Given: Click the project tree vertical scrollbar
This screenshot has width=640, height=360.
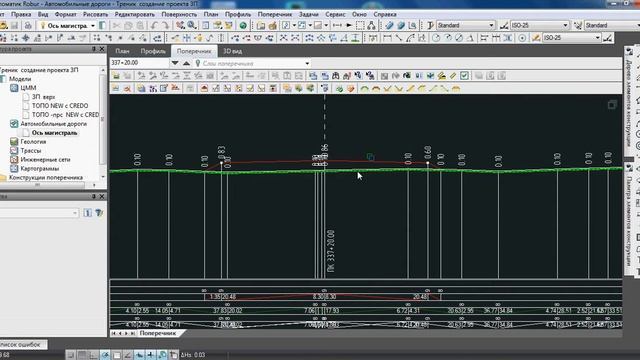Looking at the screenshot, I should 102,122.
